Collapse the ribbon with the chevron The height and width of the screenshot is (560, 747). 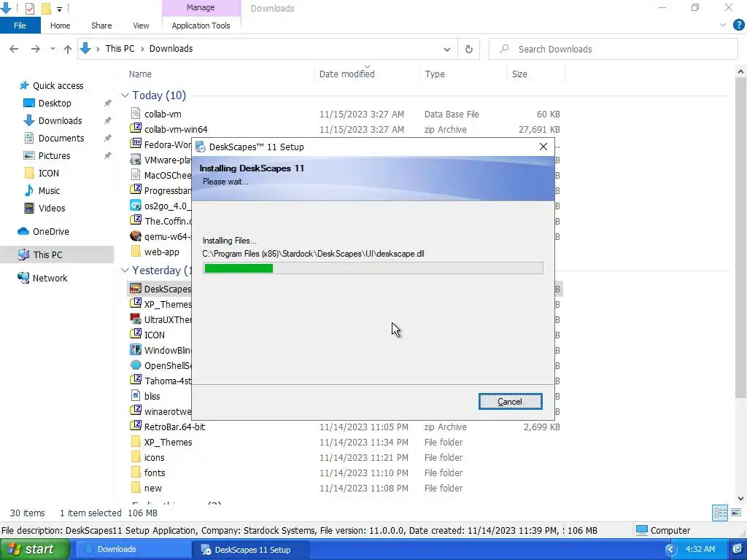click(723, 26)
